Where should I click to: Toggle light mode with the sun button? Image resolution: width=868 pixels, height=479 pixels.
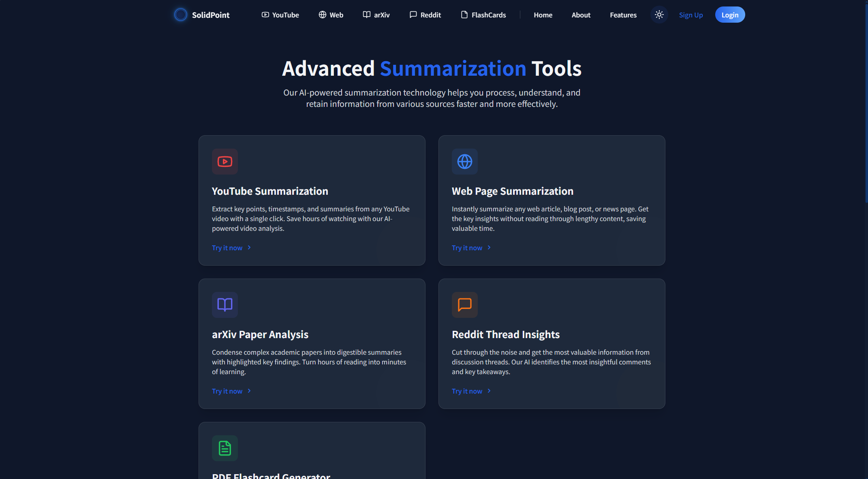point(659,15)
